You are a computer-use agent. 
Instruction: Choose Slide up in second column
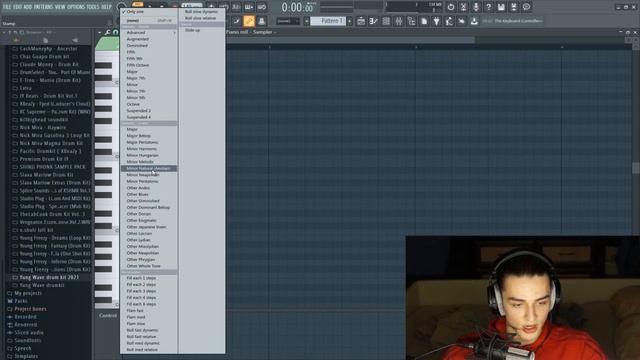[x=202, y=30]
